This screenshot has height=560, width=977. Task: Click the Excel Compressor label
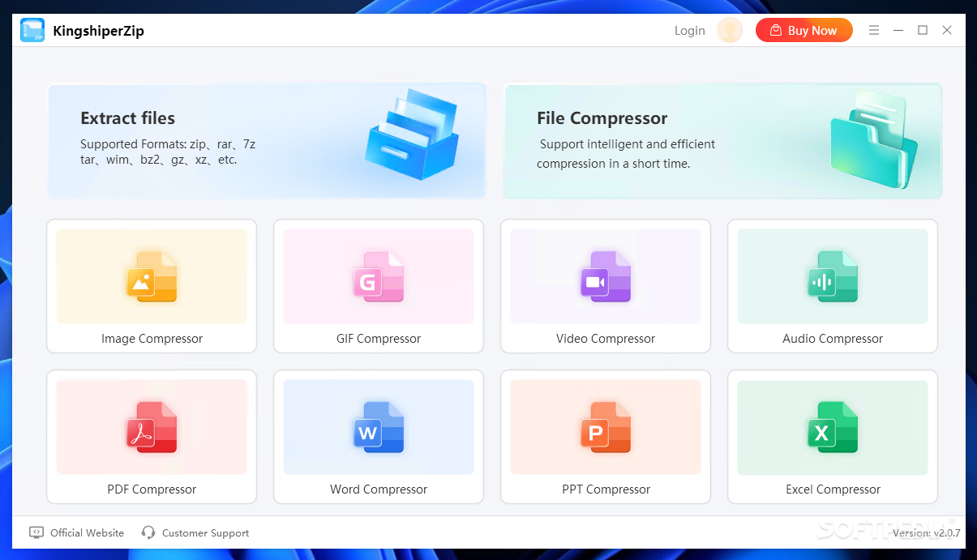point(833,489)
